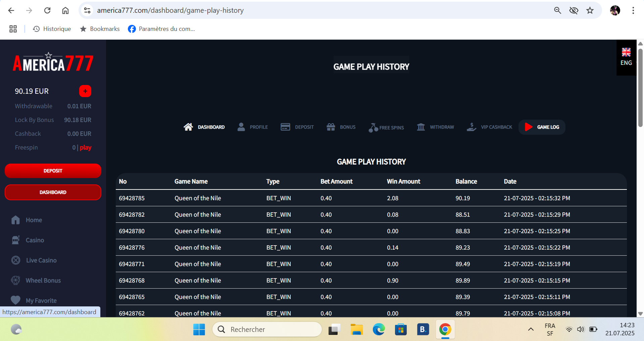Viewport: 644px width, 341px height.
Task: Click the scrollbar down arrow
Action: (640, 313)
